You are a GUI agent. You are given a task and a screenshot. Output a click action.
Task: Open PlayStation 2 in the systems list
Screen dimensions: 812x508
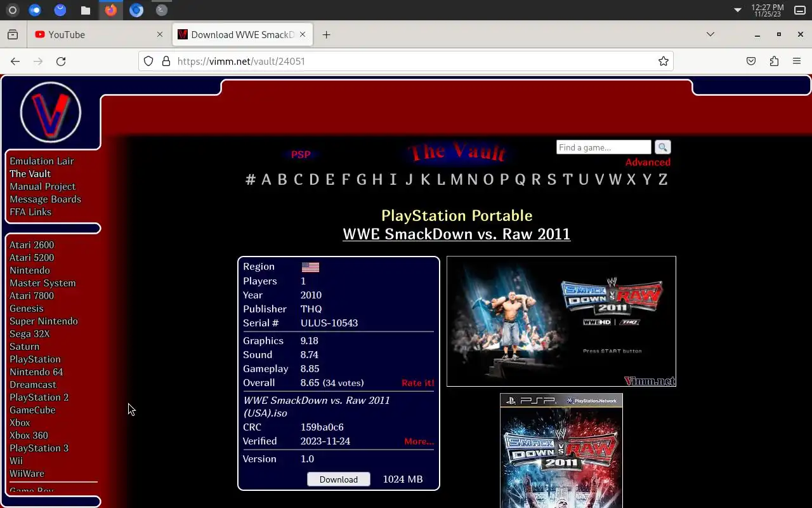click(39, 398)
